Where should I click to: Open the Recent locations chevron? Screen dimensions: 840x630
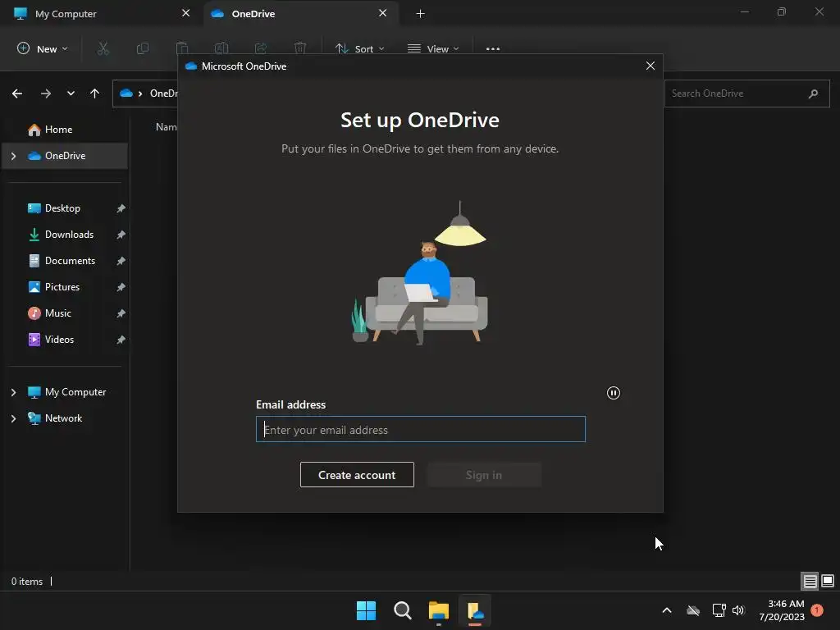pos(71,94)
